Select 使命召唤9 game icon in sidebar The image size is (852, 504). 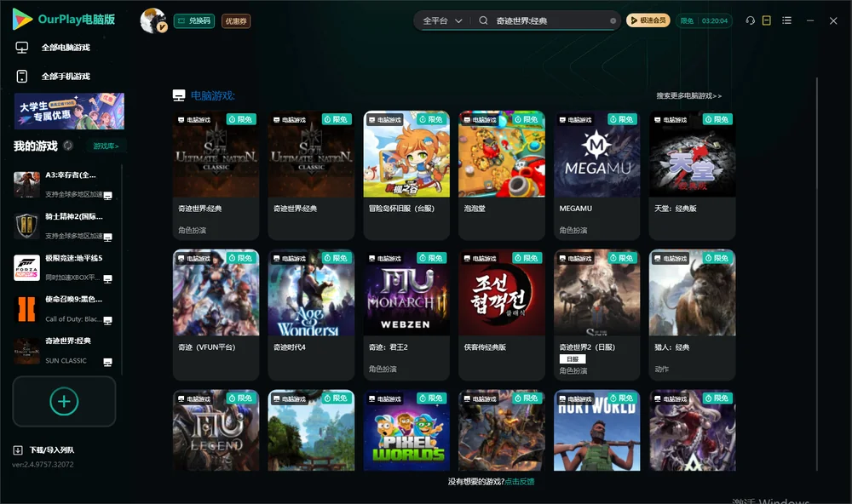[26, 309]
